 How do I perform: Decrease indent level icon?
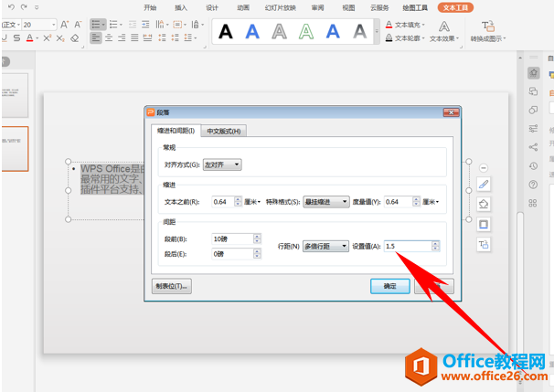click(x=133, y=25)
